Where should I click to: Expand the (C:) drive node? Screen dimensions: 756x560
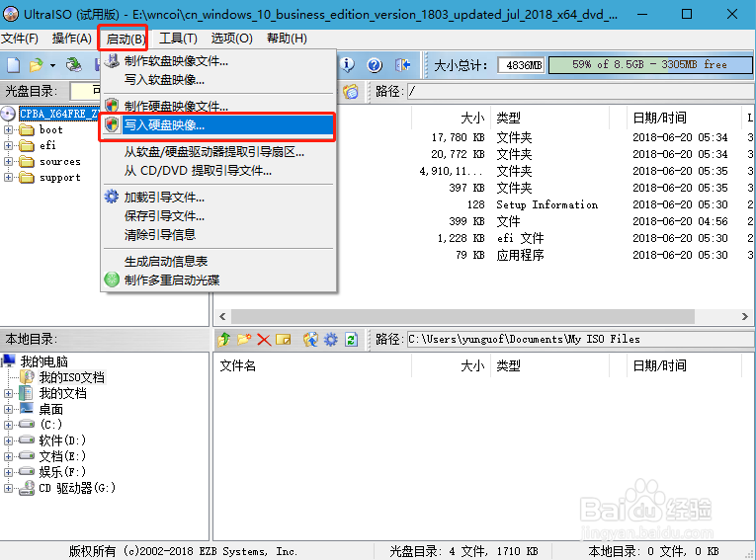[8, 425]
